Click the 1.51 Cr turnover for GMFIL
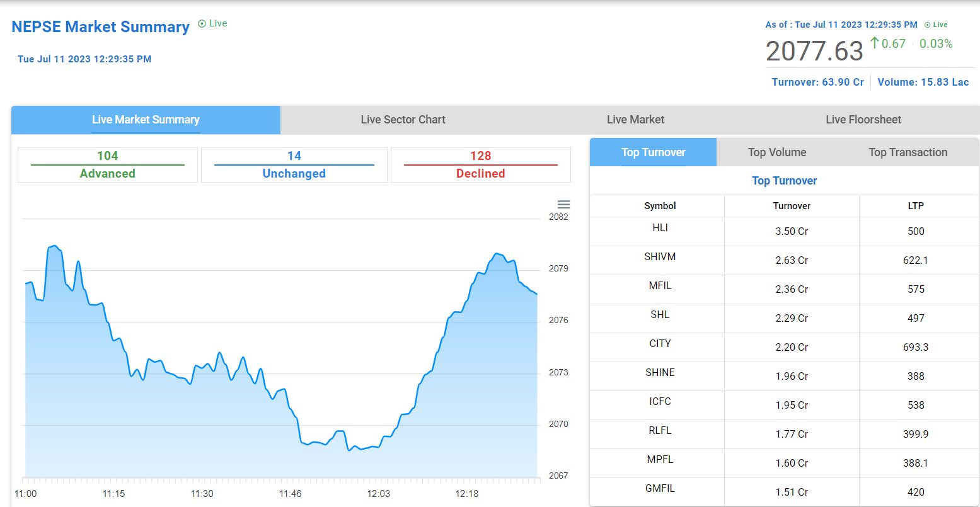Image resolution: width=980 pixels, height=507 pixels. click(x=792, y=492)
